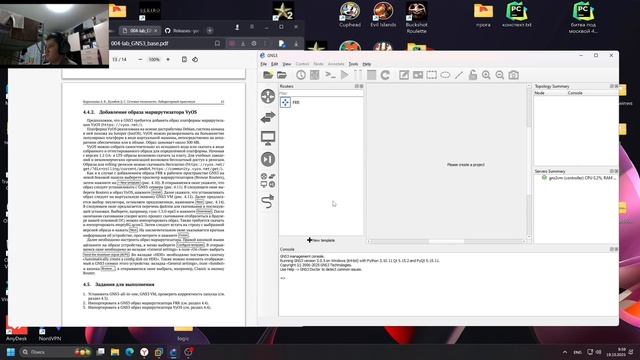The height and width of the screenshot is (360, 640).
Task: Select the draw rectangle tool
Action: pyautogui.click(x=431, y=75)
